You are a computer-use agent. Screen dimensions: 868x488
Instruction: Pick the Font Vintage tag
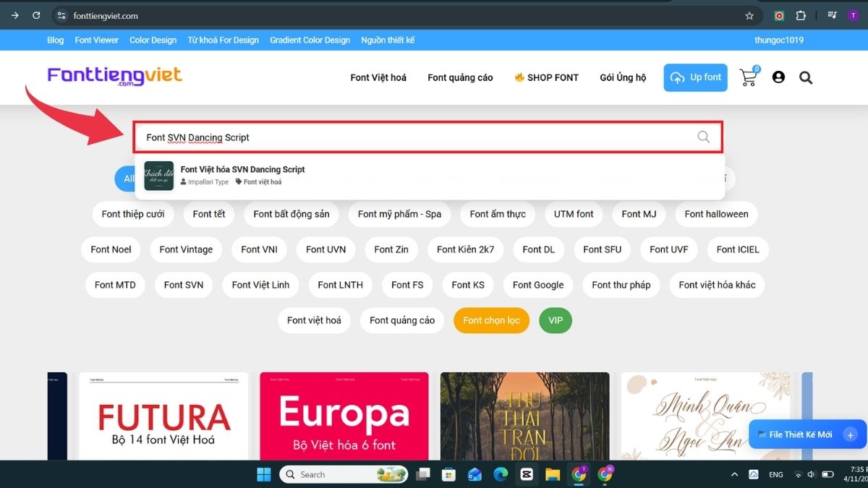(186, 249)
